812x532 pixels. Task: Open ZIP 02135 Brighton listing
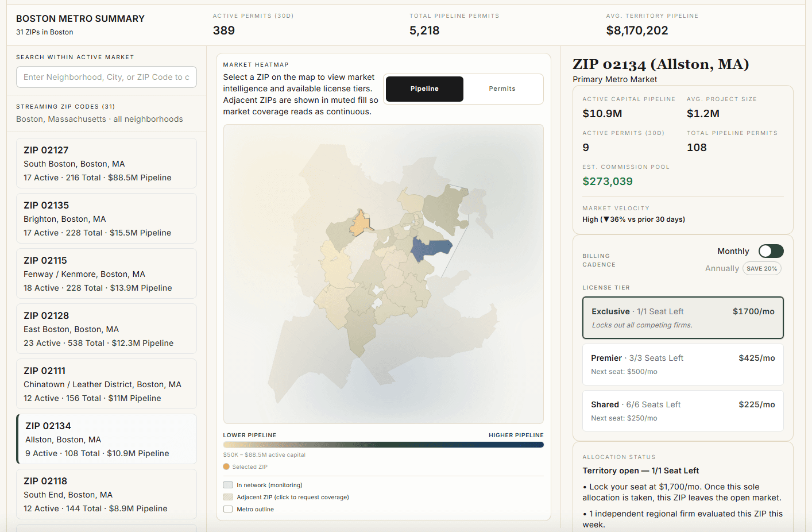[106, 218]
